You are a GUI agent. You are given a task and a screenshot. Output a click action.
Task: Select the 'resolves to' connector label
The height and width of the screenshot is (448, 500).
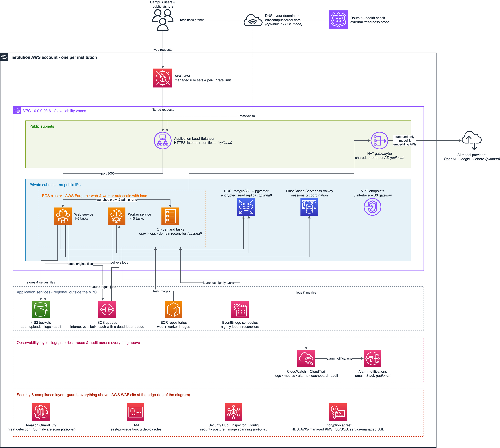point(247,116)
